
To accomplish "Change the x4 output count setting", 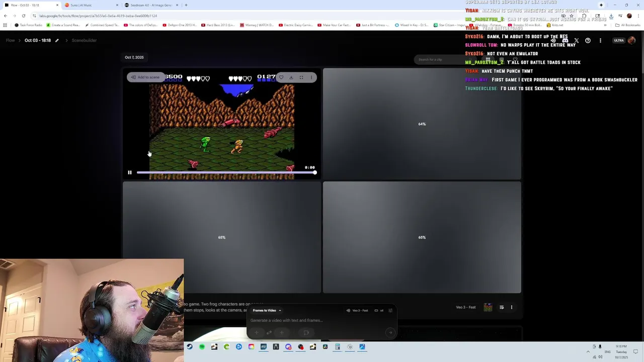I will pyautogui.click(x=379, y=310).
